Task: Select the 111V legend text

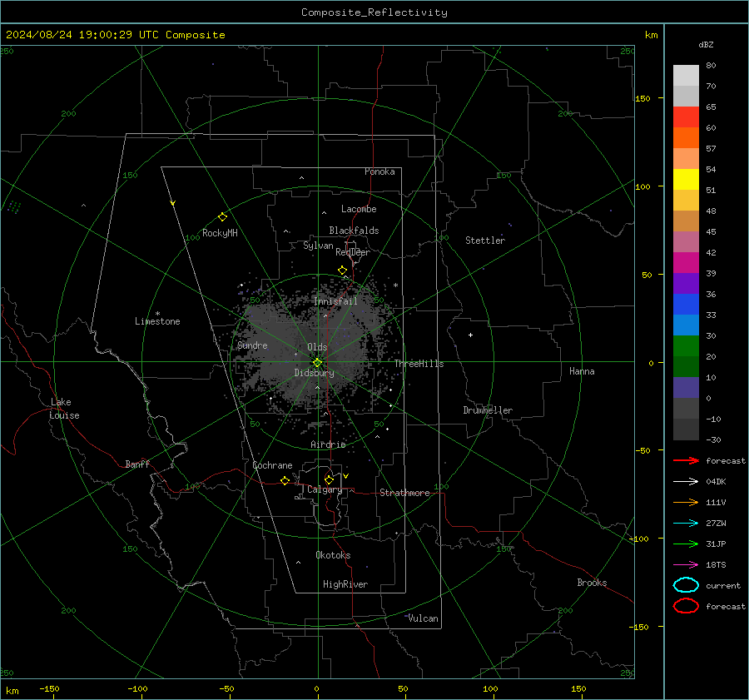Action: point(716,502)
